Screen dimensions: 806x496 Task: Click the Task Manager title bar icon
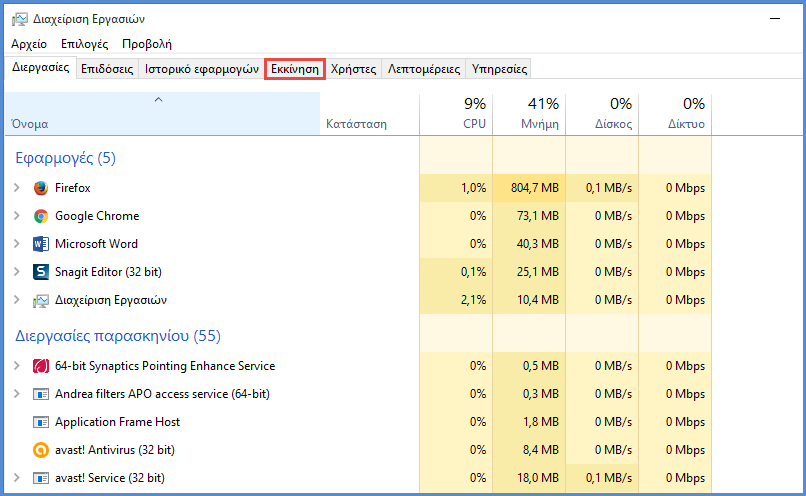point(20,18)
